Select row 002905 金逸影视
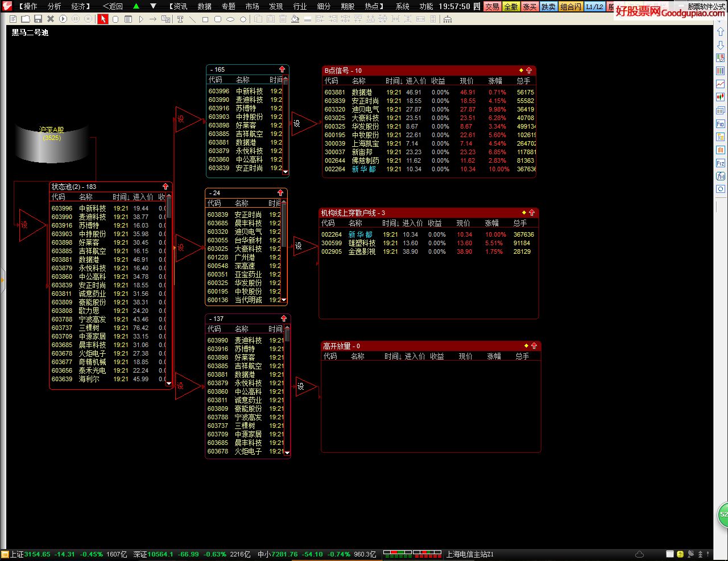728x561 pixels. coord(428,251)
